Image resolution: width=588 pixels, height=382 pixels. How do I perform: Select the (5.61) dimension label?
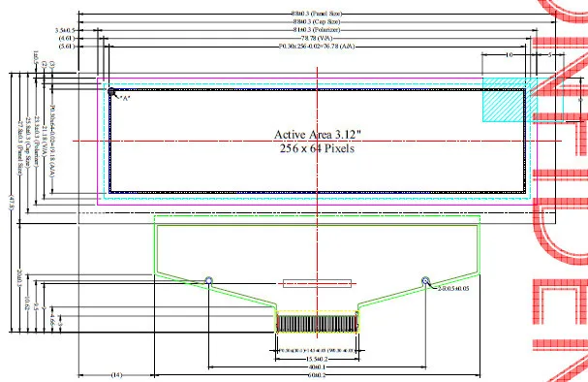pos(67,47)
